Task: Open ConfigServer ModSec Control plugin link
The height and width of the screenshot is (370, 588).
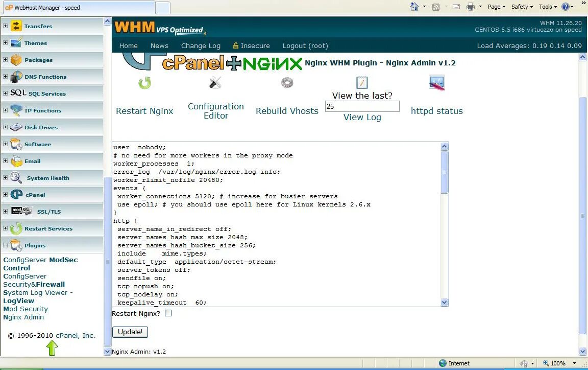Action: pos(40,264)
